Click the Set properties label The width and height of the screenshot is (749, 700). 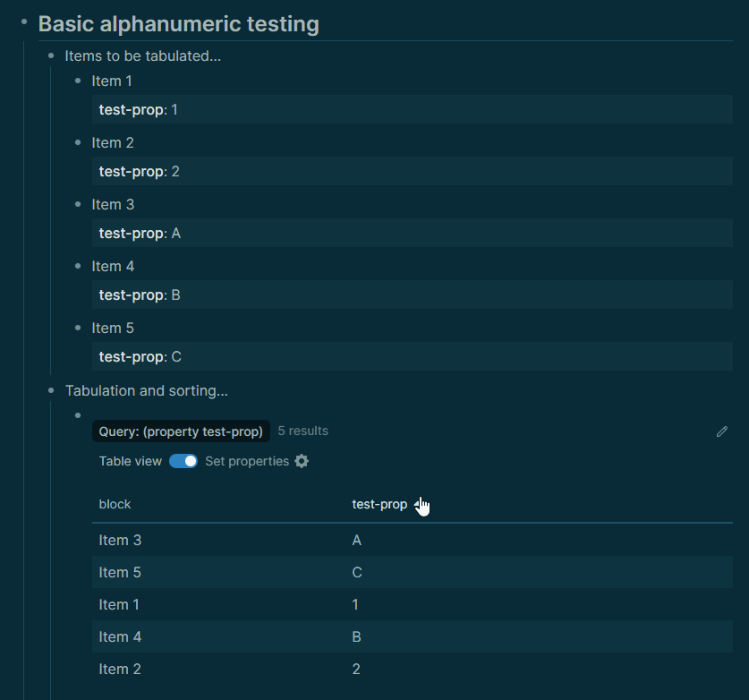[247, 461]
